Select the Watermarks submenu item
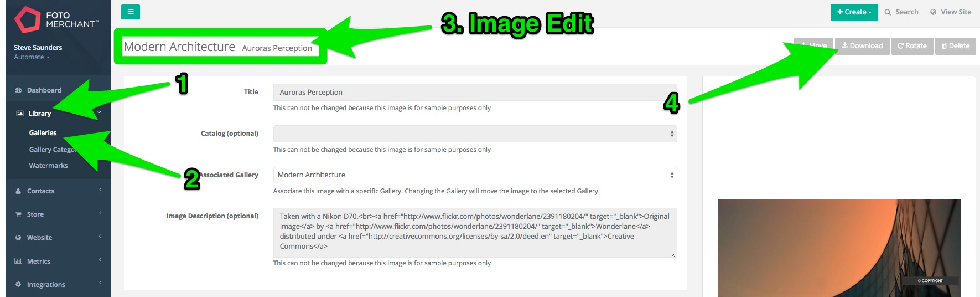 tap(48, 166)
